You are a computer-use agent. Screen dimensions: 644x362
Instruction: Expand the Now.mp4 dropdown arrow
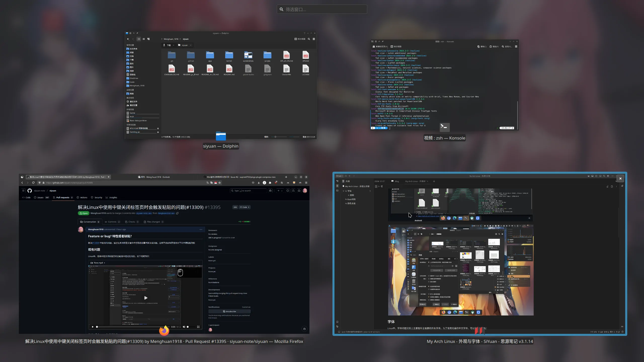[104, 263]
